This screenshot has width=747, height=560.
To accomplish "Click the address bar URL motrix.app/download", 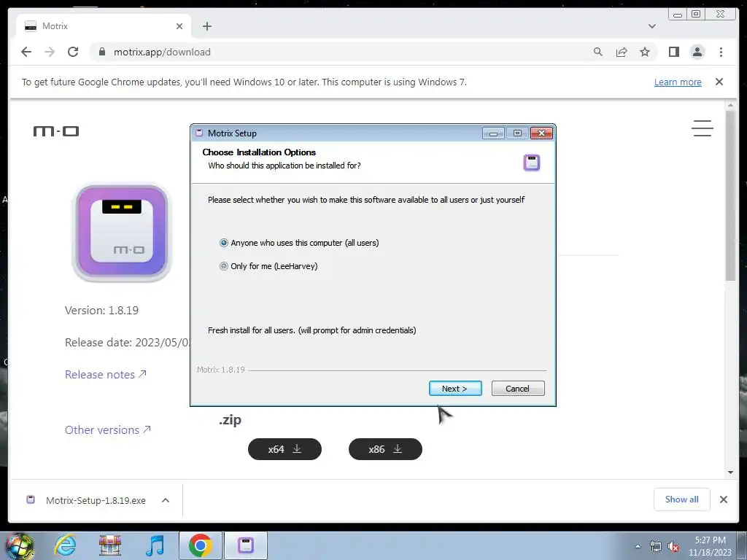I will click(162, 52).
